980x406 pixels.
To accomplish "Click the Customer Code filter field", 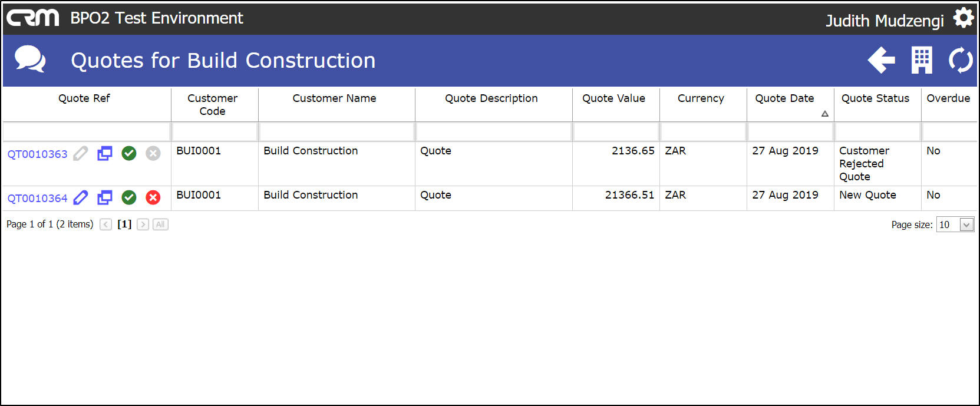I will click(215, 131).
